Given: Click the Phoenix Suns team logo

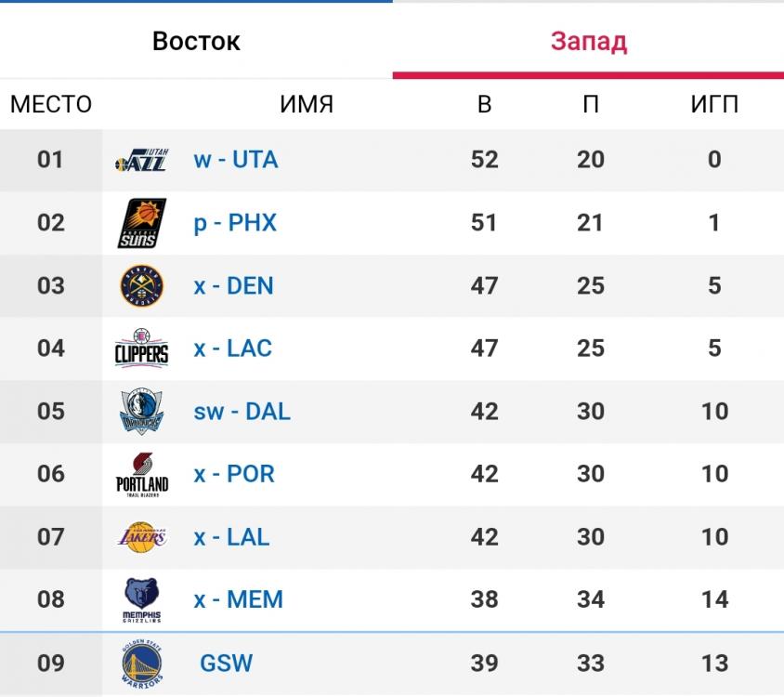Looking at the screenshot, I should point(142,223).
